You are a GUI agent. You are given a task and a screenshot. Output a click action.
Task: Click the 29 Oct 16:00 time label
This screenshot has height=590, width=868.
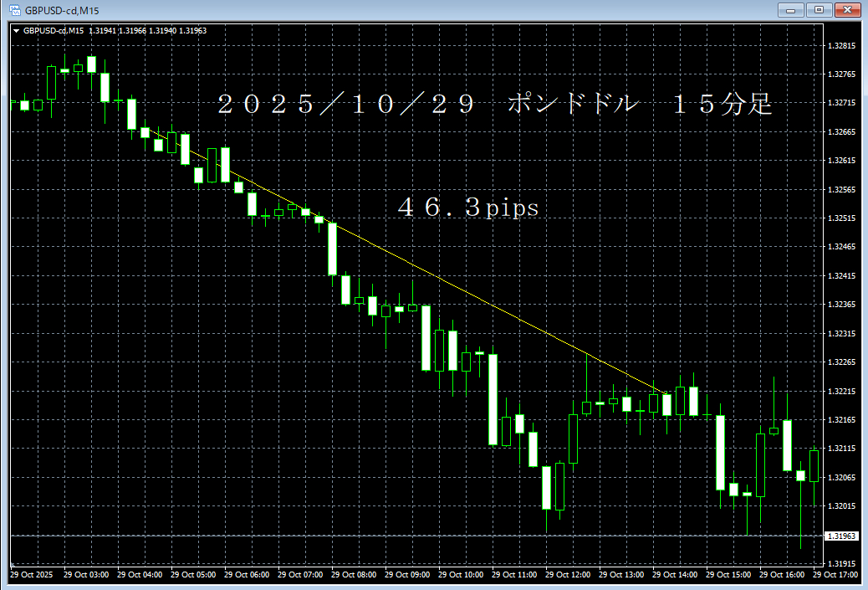[782, 574]
